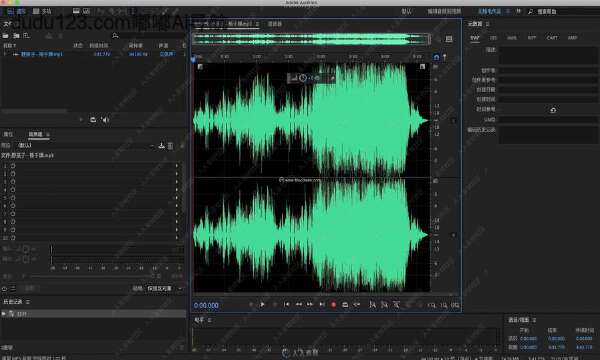Click the red Record button

(x=333, y=305)
